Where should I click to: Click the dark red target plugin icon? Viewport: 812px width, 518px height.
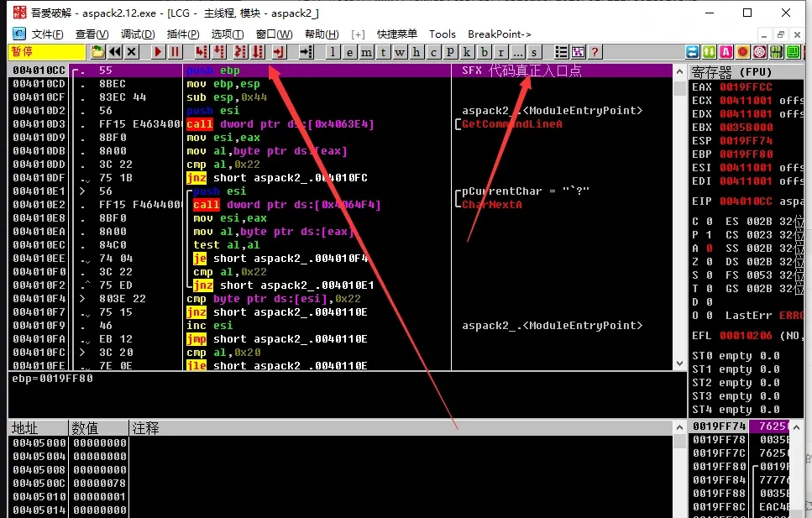point(760,52)
